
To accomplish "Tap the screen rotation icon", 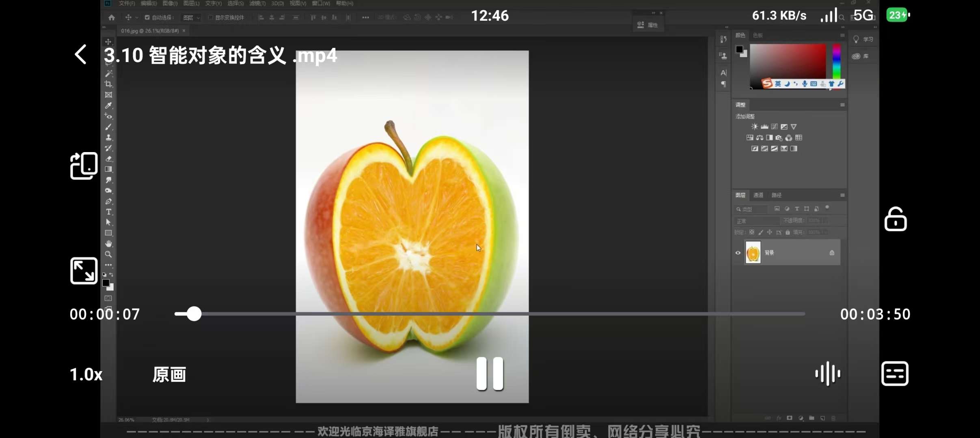I will point(84,165).
